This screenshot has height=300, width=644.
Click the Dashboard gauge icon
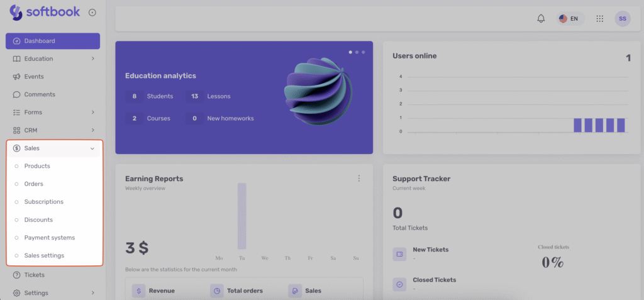click(x=16, y=41)
